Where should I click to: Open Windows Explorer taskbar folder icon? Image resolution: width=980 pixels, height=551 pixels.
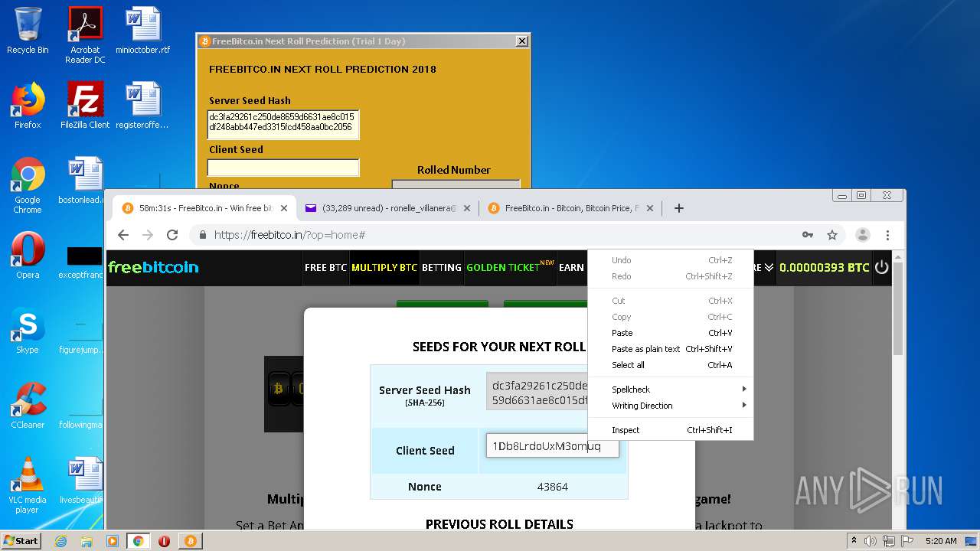(x=87, y=541)
